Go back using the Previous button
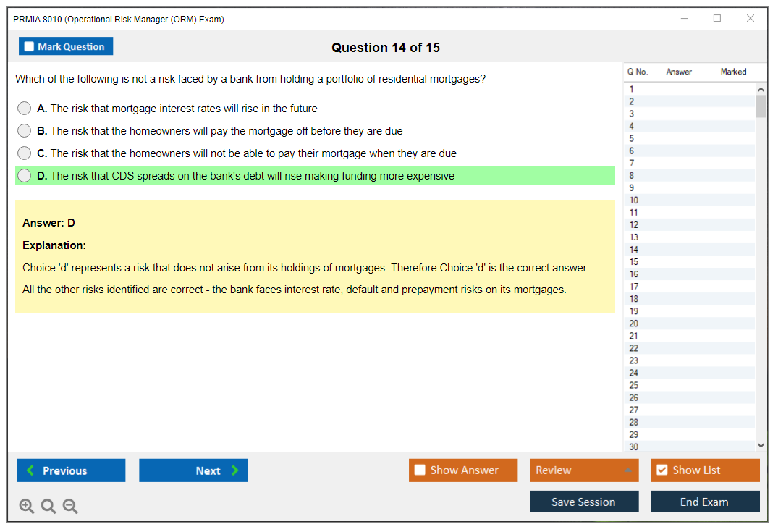 tap(71, 470)
